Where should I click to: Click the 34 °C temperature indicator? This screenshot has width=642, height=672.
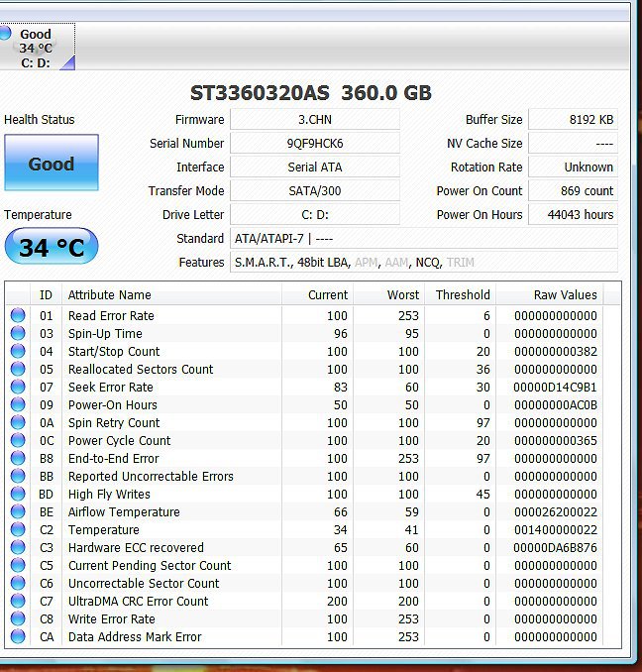pos(52,247)
